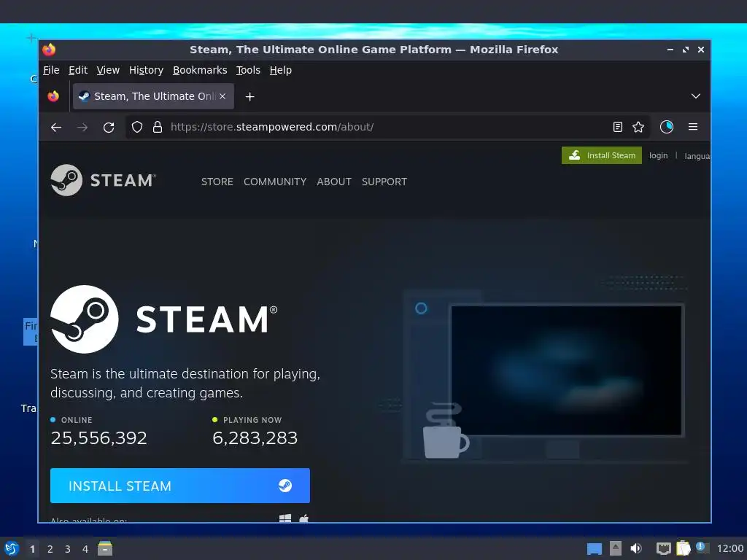The width and height of the screenshot is (747, 560).
Task: Switch to workspace 4 in taskbar
Action: coord(85,549)
